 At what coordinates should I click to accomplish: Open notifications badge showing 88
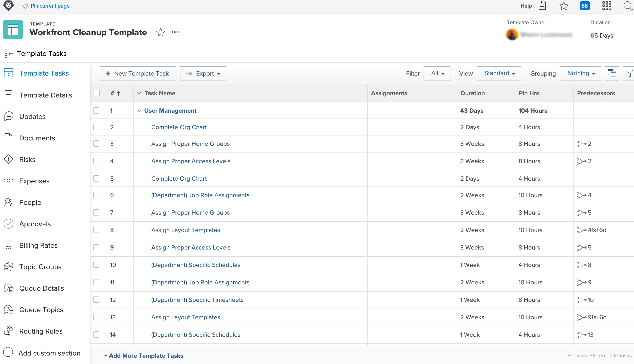tap(585, 6)
